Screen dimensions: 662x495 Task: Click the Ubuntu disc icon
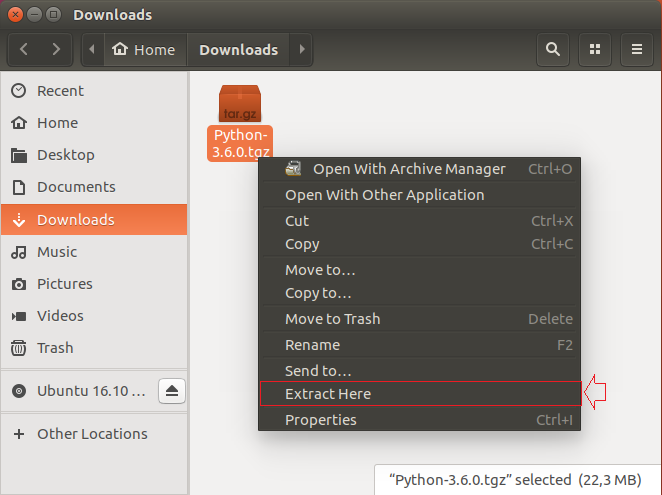pyautogui.click(x=19, y=391)
